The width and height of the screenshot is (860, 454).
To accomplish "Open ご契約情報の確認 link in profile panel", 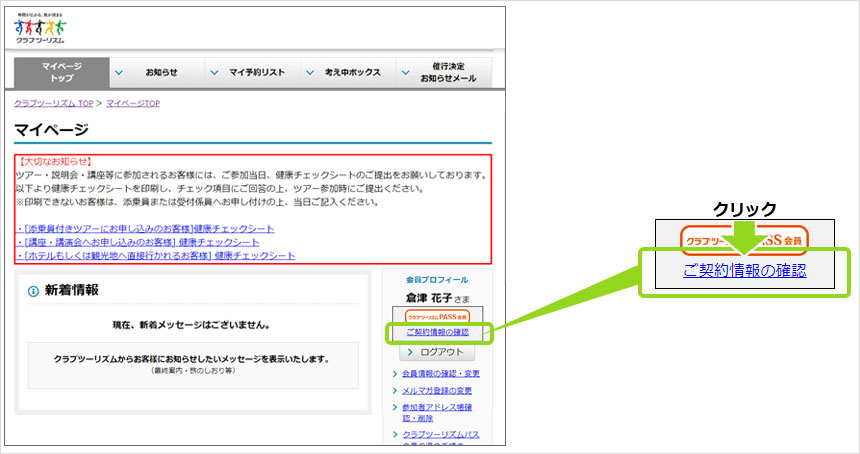I will point(437,332).
